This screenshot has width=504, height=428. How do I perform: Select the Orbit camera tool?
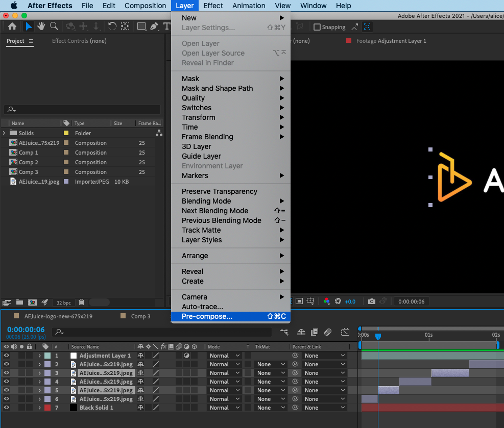click(70, 27)
